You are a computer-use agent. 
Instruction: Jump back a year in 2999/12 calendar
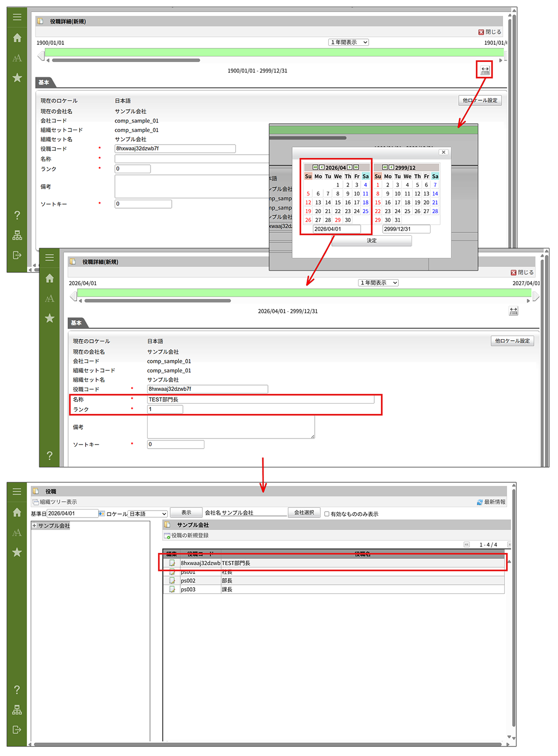(x=385, y=167)
